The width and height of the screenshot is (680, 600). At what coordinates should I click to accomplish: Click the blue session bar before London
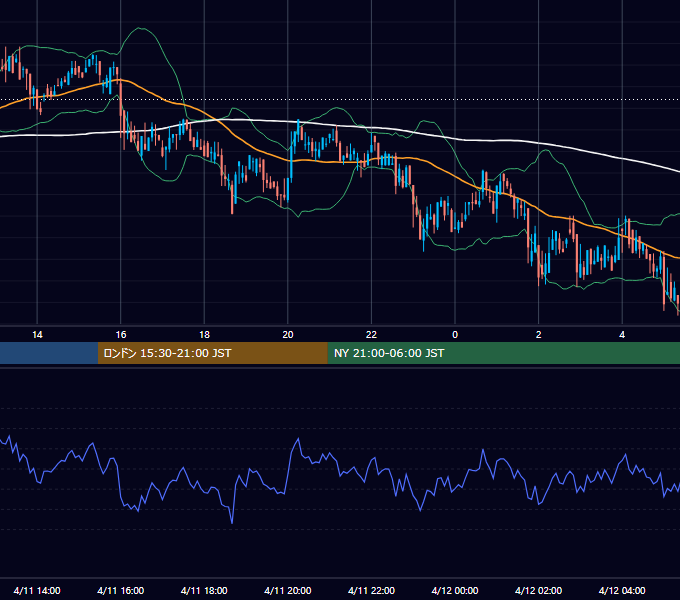49,353
